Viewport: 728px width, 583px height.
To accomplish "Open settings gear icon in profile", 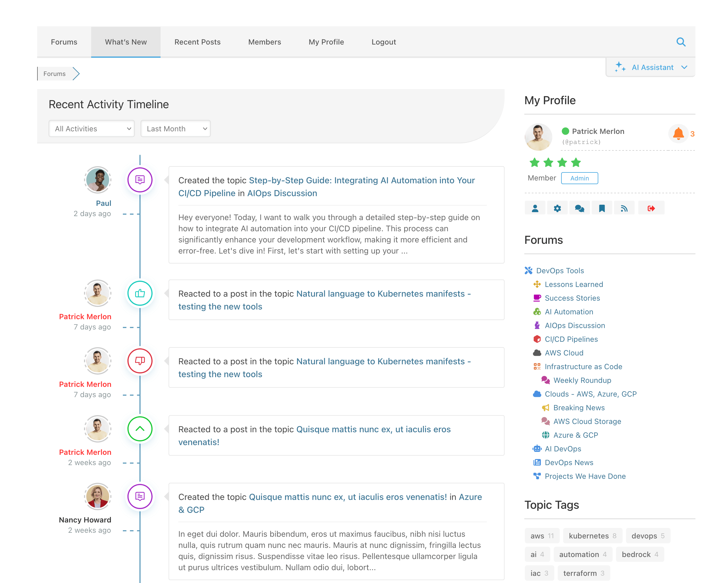I will pos(557,208).
